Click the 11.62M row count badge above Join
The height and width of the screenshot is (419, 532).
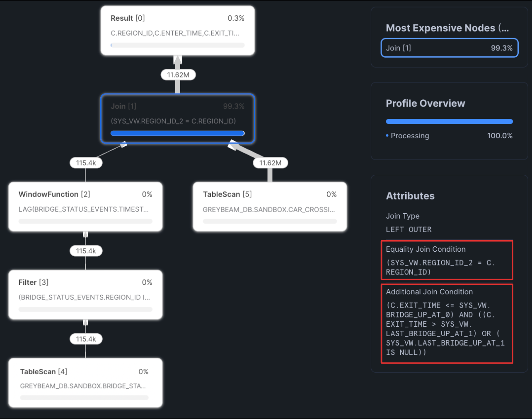[x=178, y=75]
